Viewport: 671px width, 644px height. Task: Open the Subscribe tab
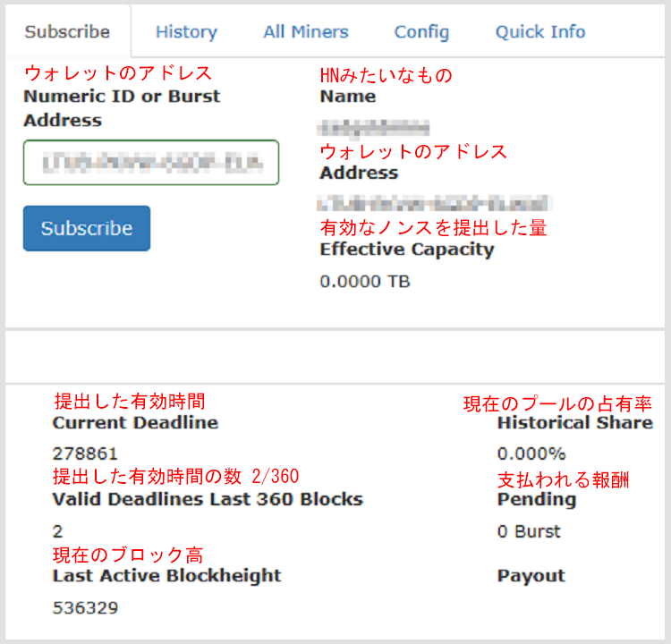[67, 32]
